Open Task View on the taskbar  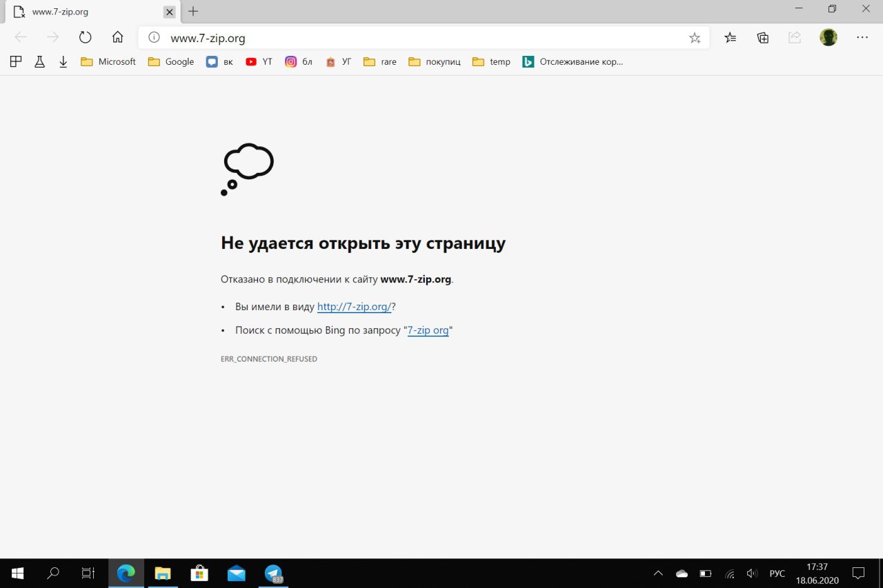[88, 573]
